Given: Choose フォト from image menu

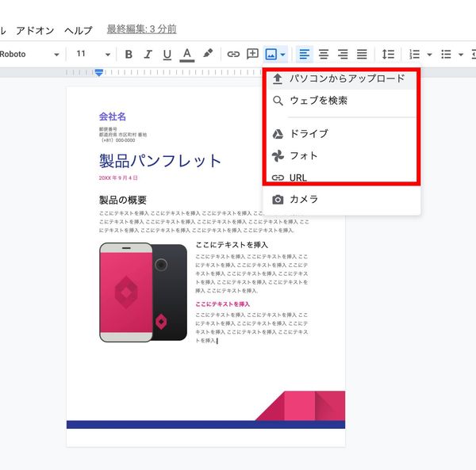Looking at the screenshot, I should point(341,156).
